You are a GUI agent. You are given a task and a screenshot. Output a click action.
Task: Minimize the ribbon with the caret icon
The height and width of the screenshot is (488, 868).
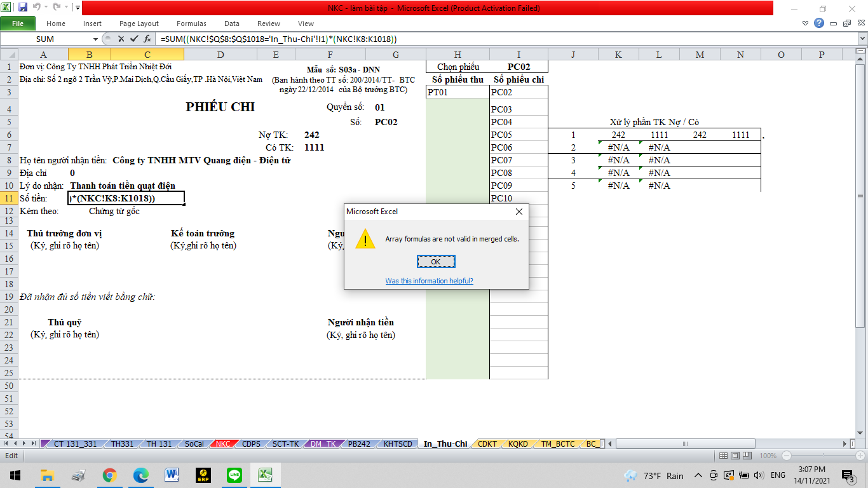point(806,24)
